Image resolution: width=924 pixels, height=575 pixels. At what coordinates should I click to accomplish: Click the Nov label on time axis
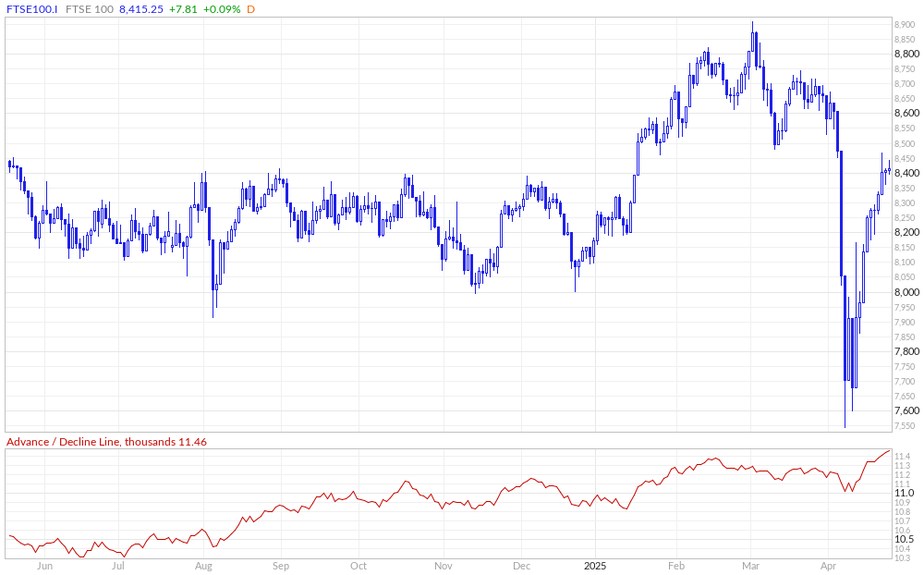click(443, 566)
